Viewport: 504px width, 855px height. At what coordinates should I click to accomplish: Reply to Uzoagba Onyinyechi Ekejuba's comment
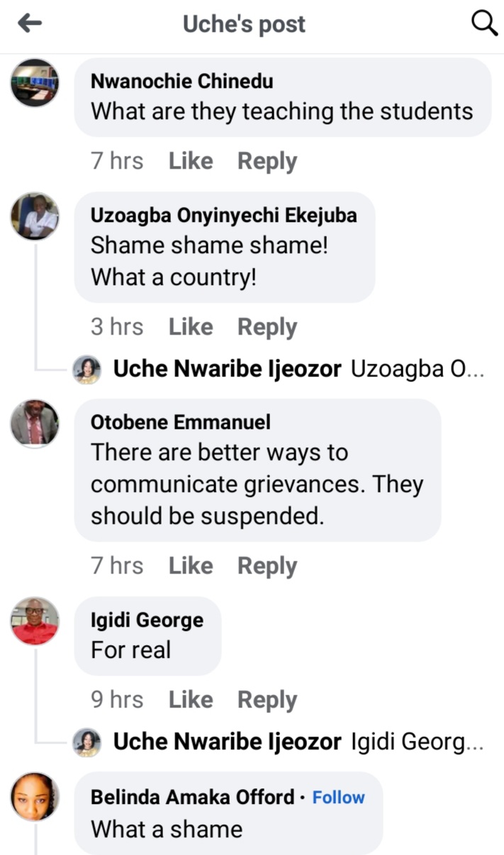pos(267,327)
